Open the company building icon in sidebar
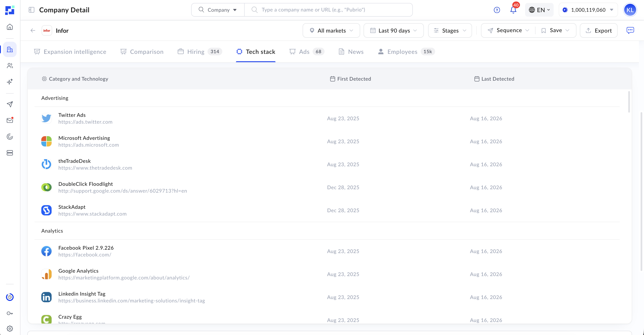 pos(10,49)
